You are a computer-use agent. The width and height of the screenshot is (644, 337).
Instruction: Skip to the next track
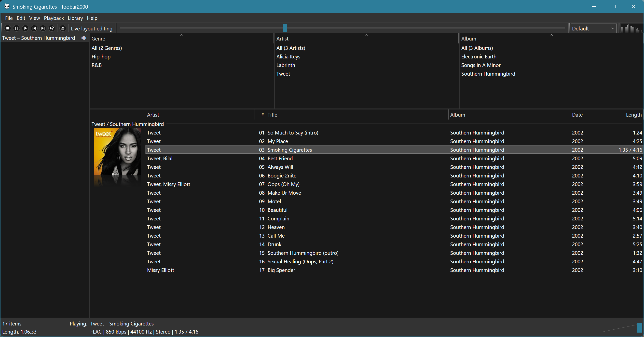[43, 28]
